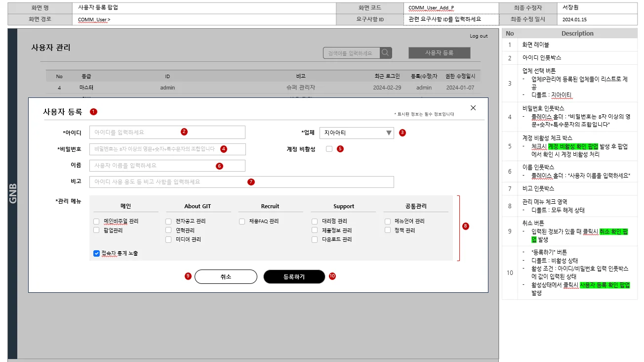
Task: Click the Log out link
Action: coord(479,36)
